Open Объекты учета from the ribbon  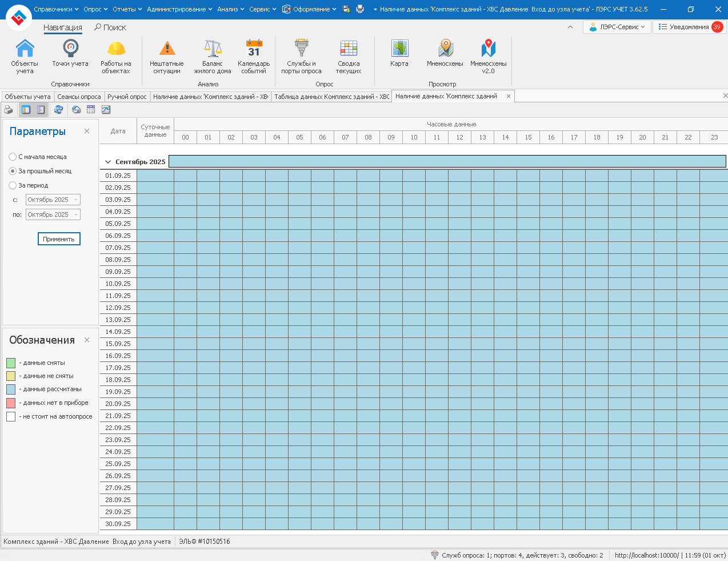[25, 56]
